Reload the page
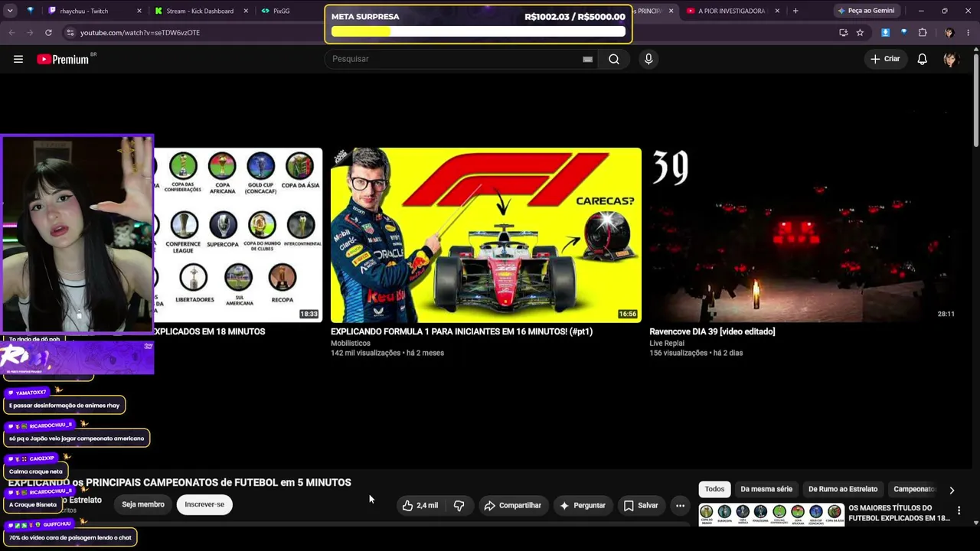This screenshot has width=980, height=551. (48, 33)
